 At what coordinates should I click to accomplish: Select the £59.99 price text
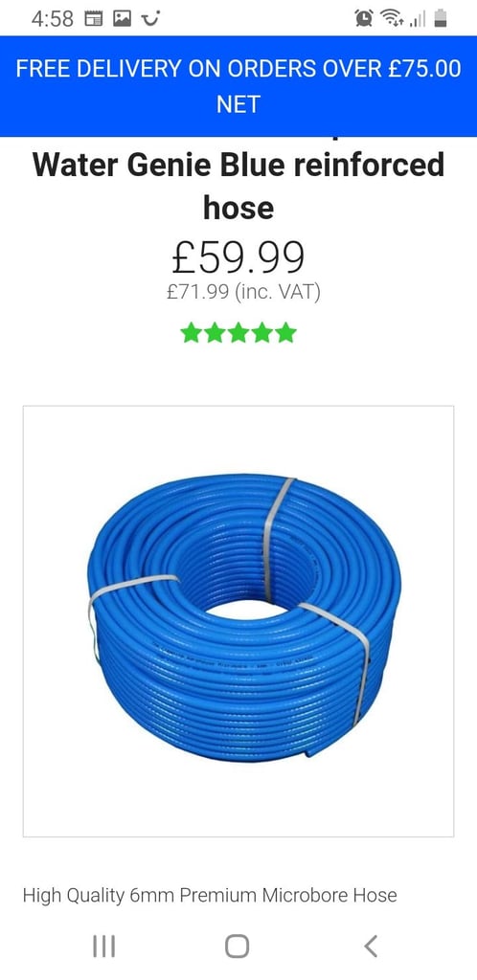pyautogui.click(x=238, y=257)
